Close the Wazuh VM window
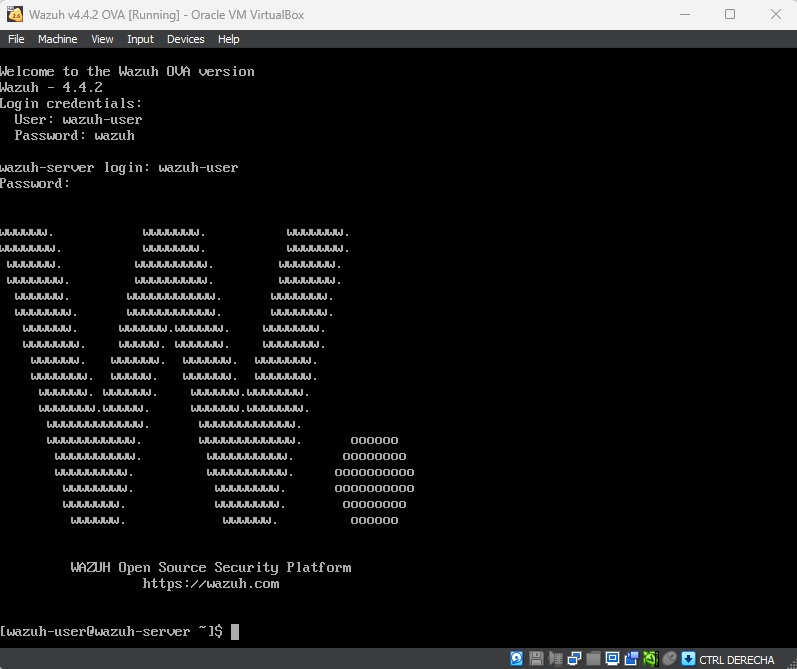797x669 pixels. [776, 14]
